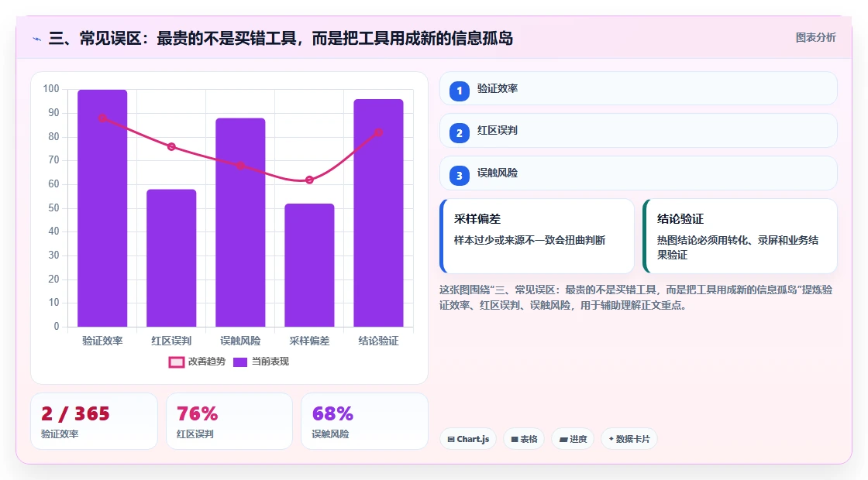Select the 验证效率 list row
The width and height of the screenshot is (868, 480).
639,88
